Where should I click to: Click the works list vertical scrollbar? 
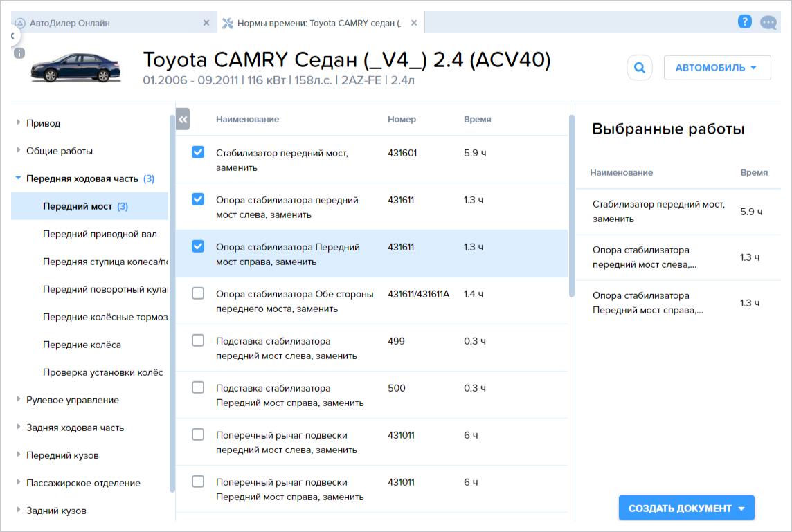[572, 206]
